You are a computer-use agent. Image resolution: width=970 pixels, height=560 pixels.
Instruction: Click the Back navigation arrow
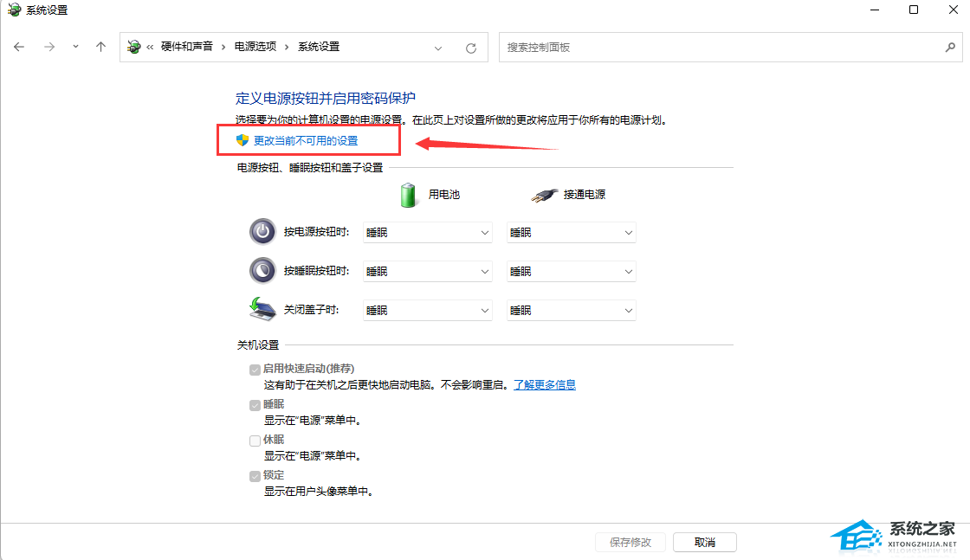(x=19, y=47)
